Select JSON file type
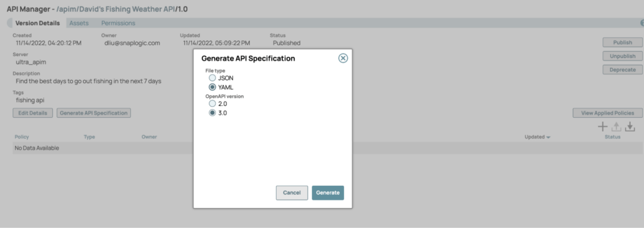The height and width of the screenshot is (228, 644). click(213, 77)
